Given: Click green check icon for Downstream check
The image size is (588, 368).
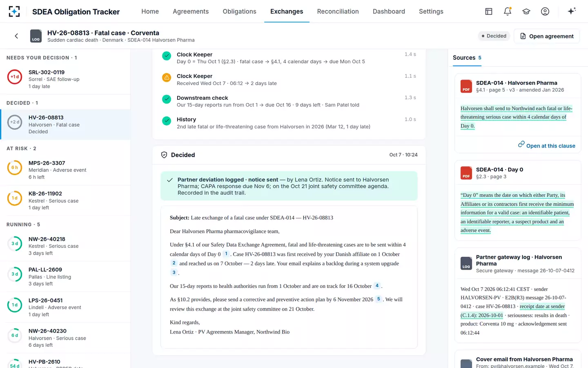Looking at the screenshot, I should (167, 99).
